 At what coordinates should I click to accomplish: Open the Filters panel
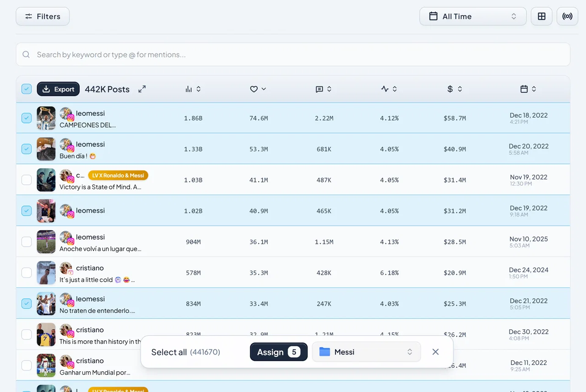(43, 16)
